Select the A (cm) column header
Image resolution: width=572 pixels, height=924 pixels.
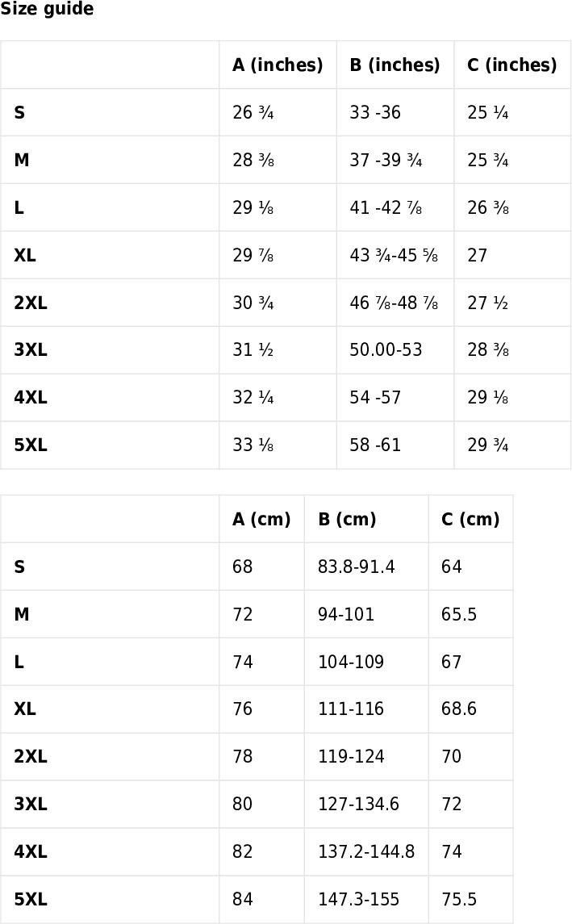(261, 519)
